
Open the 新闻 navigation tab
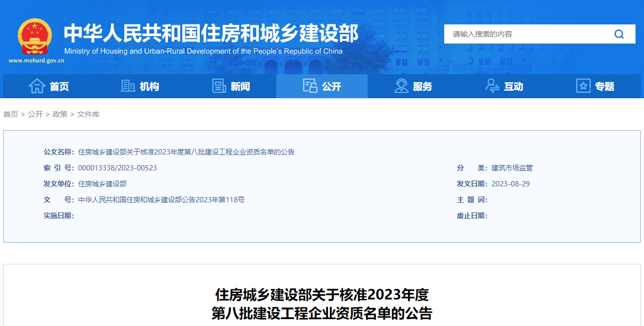[x=231, y=86]
